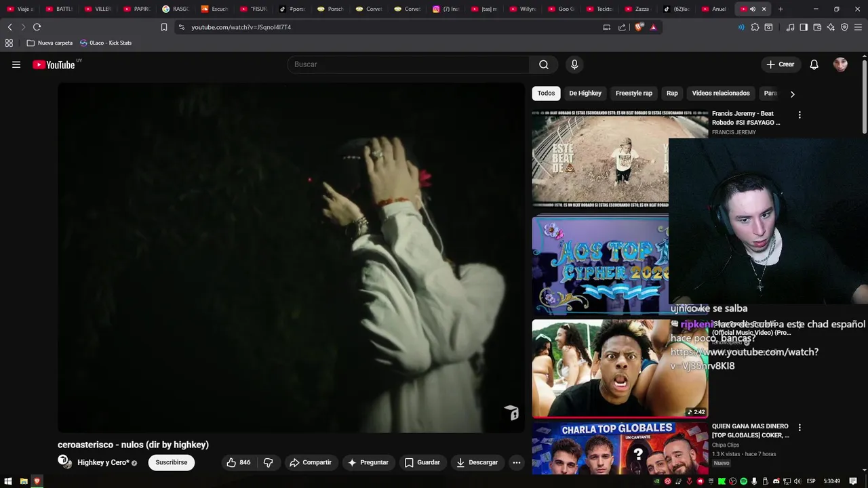Download the video via Descargar
The width and height of the screenshot is (868, 488).
pyautogui.click(x=477, y=462)
